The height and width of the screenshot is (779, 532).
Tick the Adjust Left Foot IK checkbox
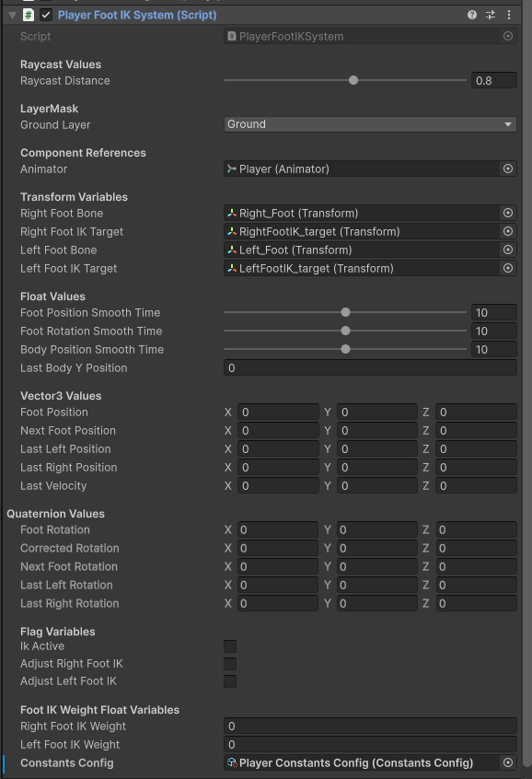click(230, 681)
